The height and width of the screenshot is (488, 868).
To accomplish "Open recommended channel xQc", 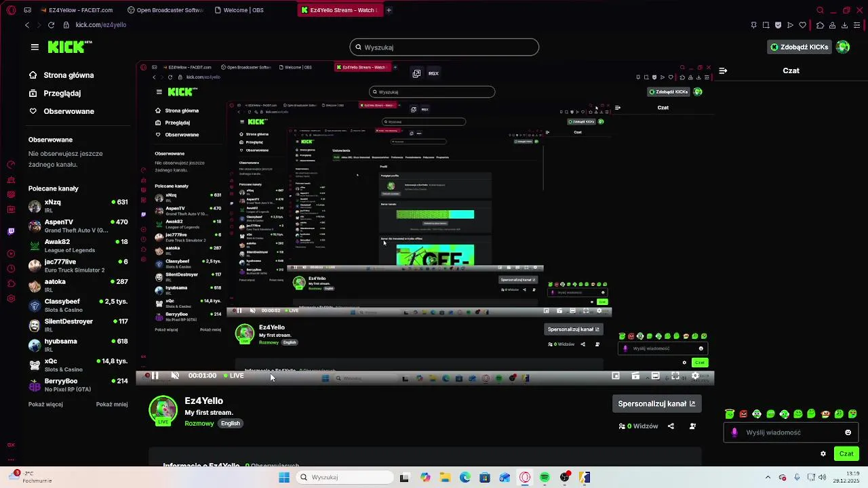I will [x=78, y=365].
